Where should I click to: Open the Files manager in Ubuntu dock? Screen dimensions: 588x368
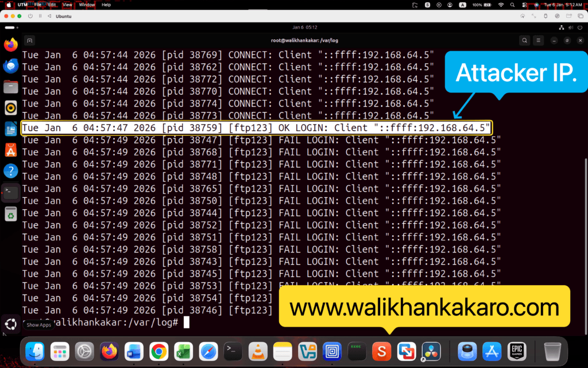(x=11, y=87)
